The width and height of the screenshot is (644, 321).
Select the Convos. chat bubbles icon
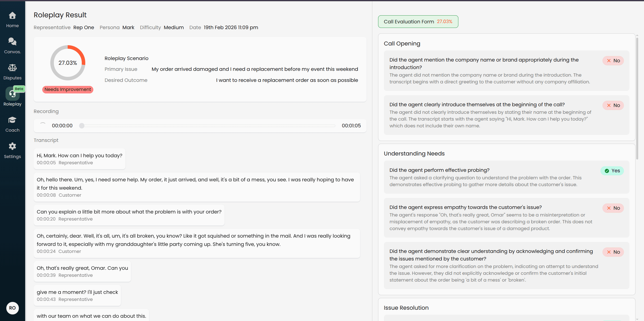12,42
